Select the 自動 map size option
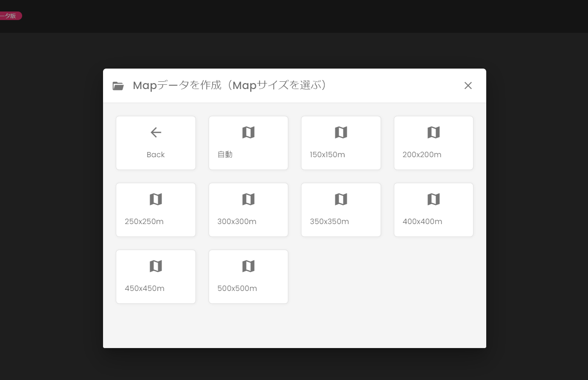The image size is (588, 380). click(x=248, y=143)
